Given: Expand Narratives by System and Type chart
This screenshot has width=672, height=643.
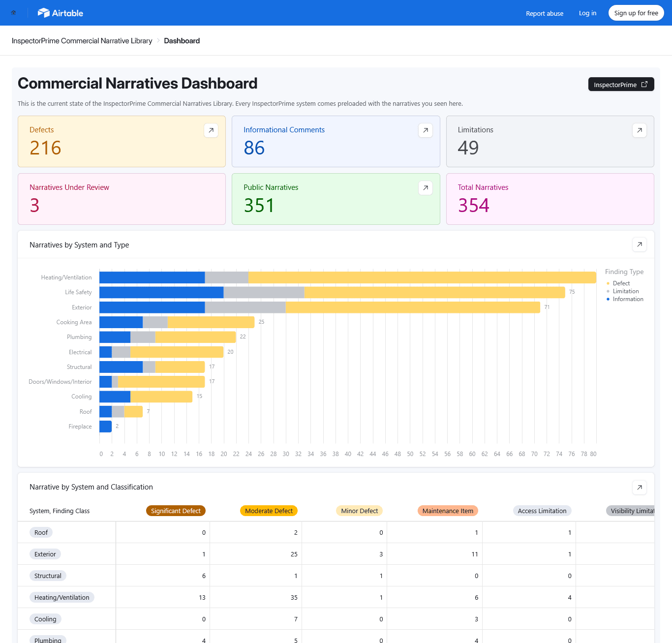Looking at the screenshot, I should 639,245.
